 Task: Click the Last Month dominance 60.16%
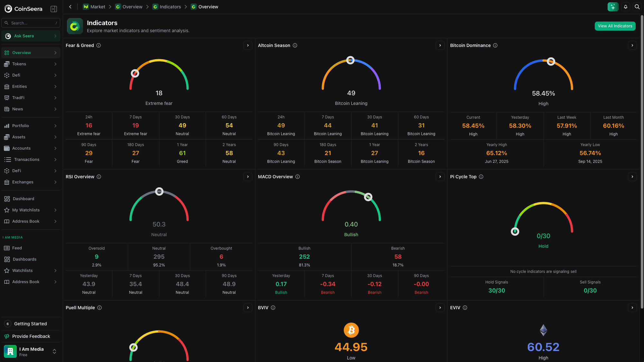click(613, 126)
